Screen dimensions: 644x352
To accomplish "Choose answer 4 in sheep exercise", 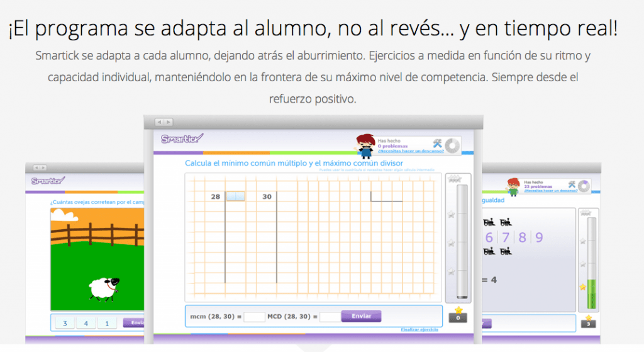I will pos(86,323).
